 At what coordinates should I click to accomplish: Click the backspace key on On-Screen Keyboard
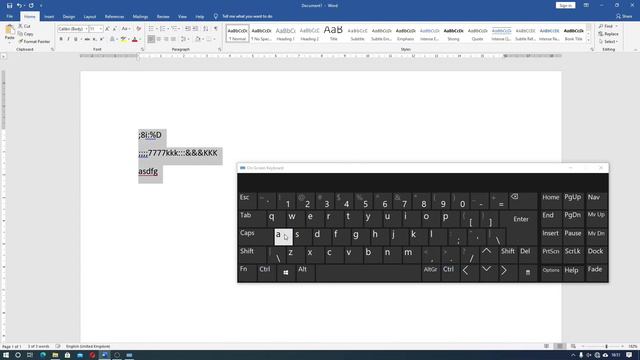pos(523,201)
